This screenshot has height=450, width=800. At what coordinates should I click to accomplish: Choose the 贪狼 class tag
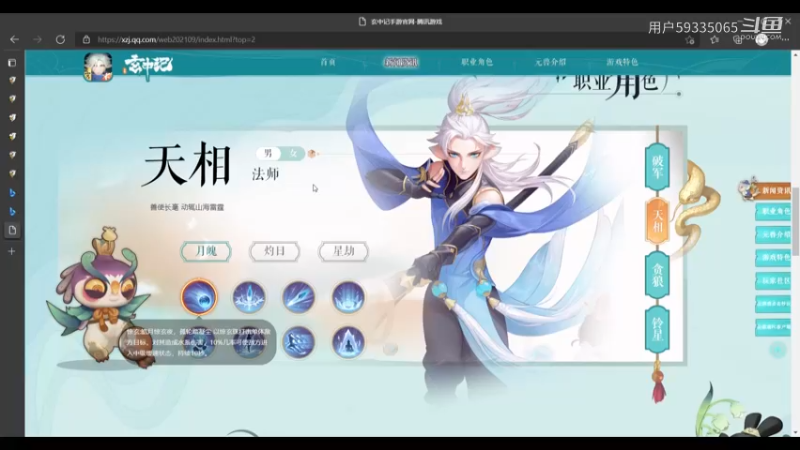point(657,274)
